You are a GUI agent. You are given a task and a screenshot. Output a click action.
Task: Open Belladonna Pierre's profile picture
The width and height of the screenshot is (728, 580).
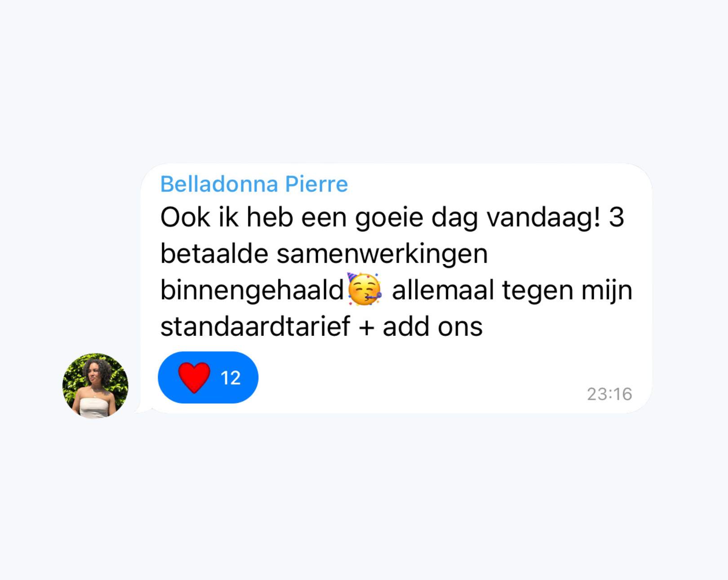95,386
